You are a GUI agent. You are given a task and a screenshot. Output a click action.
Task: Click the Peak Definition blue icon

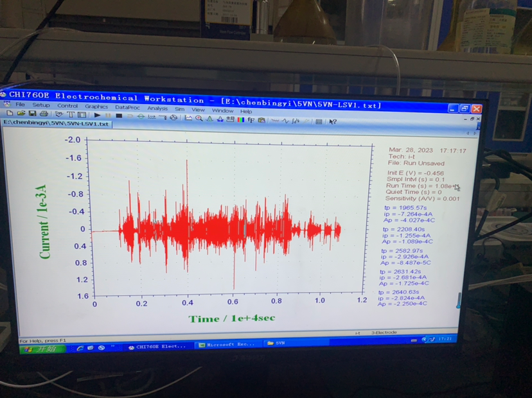(220, 119)
